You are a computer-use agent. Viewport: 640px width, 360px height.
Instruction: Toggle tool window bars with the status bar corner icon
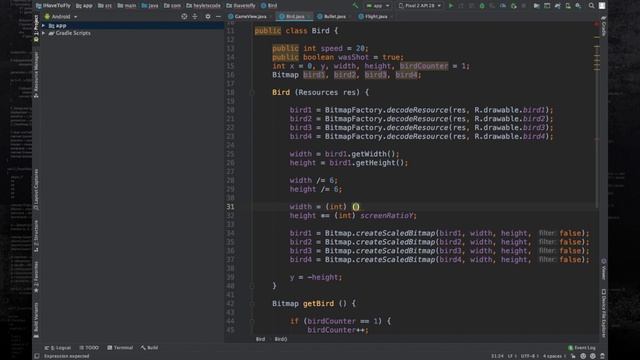[x=37, y=356]
